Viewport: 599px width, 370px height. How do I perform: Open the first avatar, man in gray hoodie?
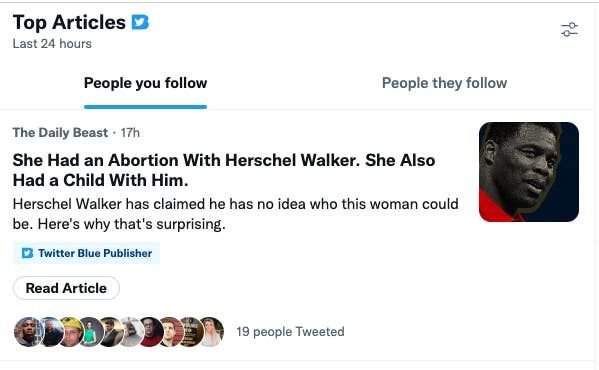(x=28, y=331)
